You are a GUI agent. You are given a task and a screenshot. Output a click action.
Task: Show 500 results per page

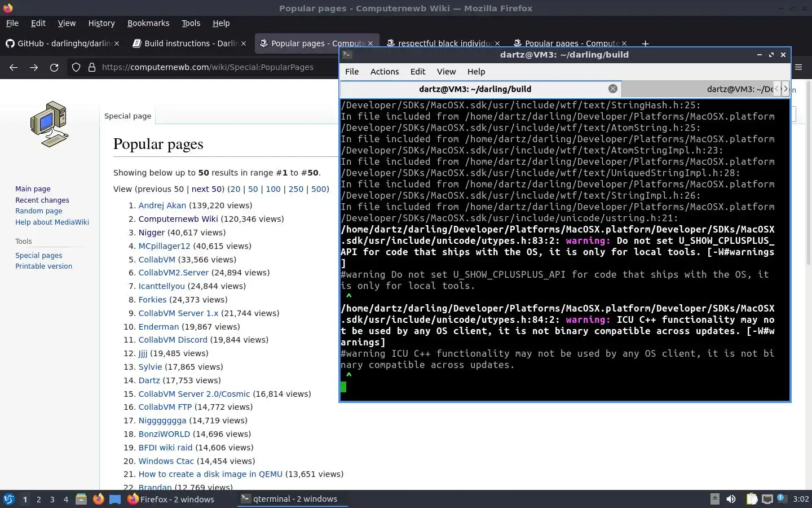(x=319, y=189)
